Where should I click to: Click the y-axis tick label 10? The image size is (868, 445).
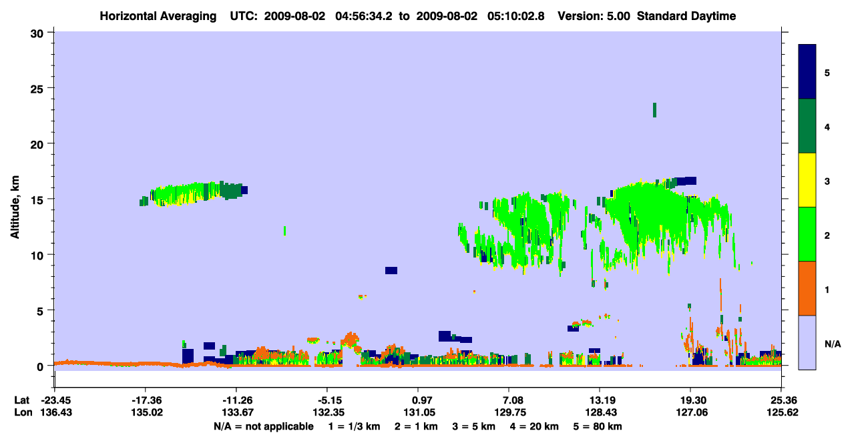pos(39,255)
